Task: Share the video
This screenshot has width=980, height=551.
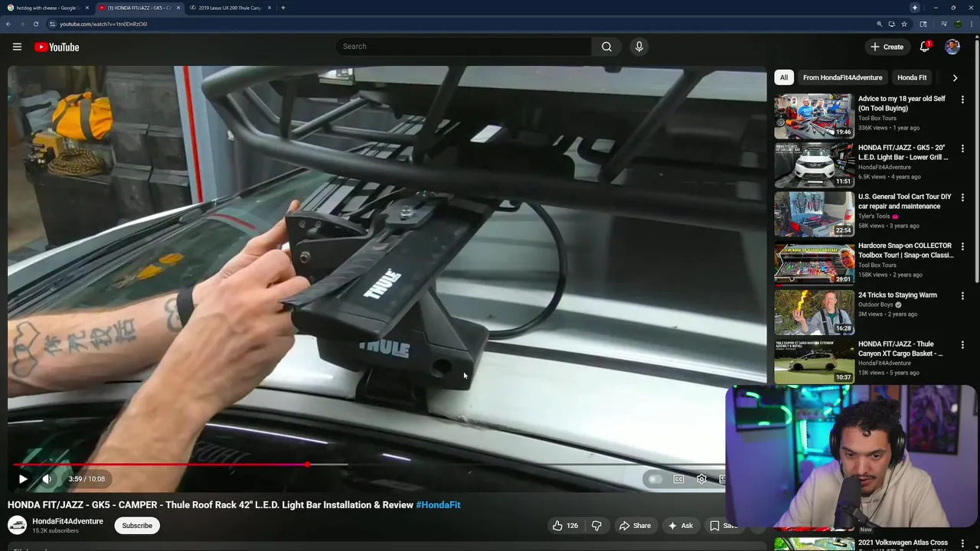Action: click(635, 526)
